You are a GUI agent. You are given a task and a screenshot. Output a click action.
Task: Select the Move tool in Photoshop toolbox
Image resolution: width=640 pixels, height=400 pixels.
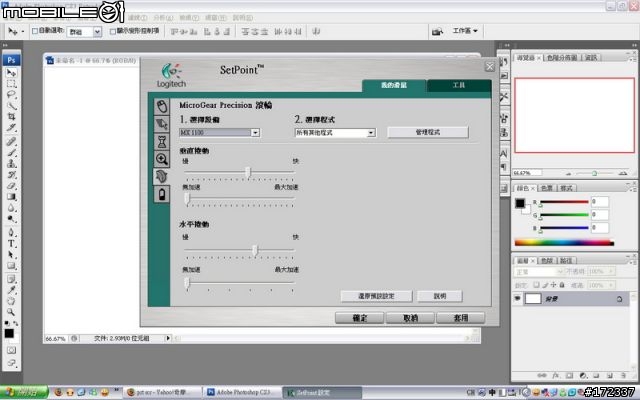coord(11,73)
